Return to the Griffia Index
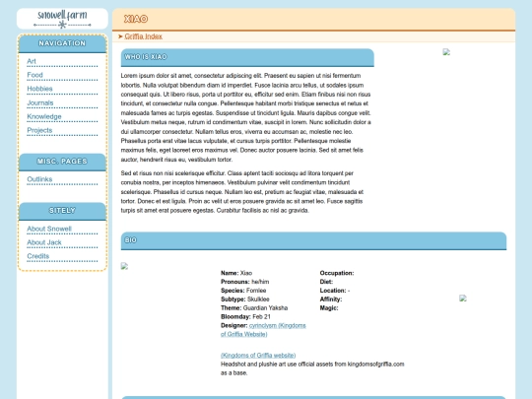This screenshot has height=399, width=532. (143, 36)
